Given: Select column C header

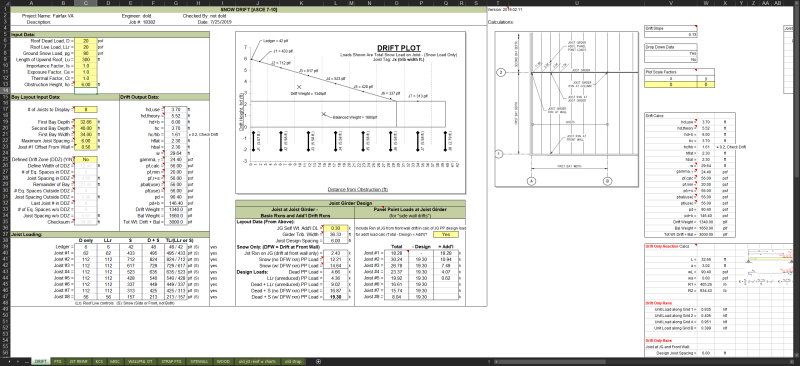Looking at the screenshot, I should [85, 3].
